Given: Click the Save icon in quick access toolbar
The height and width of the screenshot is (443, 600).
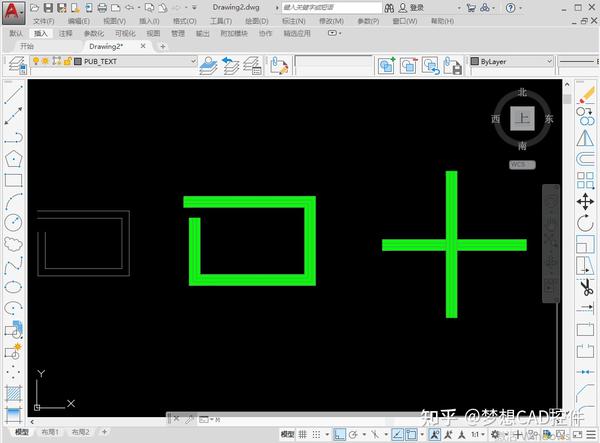Looking at the screenshot, I should coord(48,8).
